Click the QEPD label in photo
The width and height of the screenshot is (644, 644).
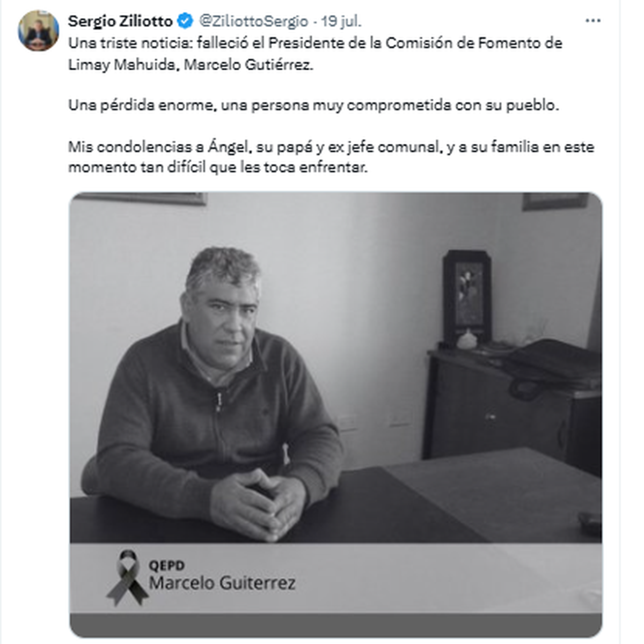tap(167, 565)
